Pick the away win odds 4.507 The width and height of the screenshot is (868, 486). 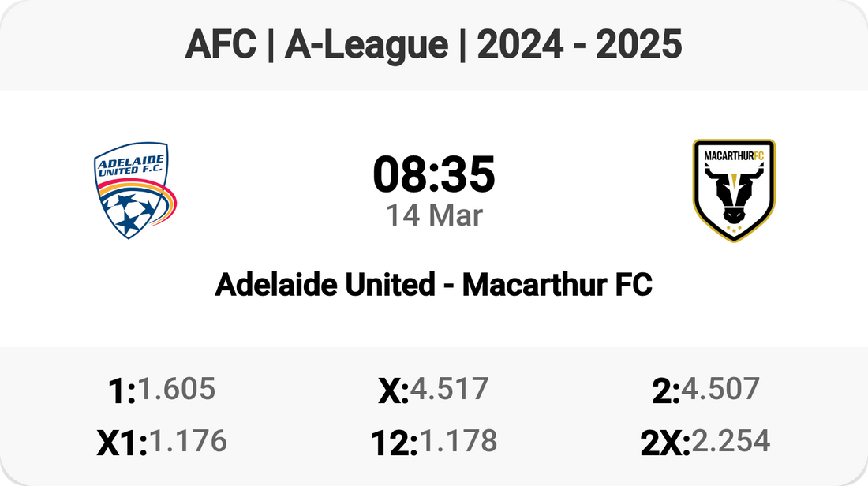(x=720, y=389)
